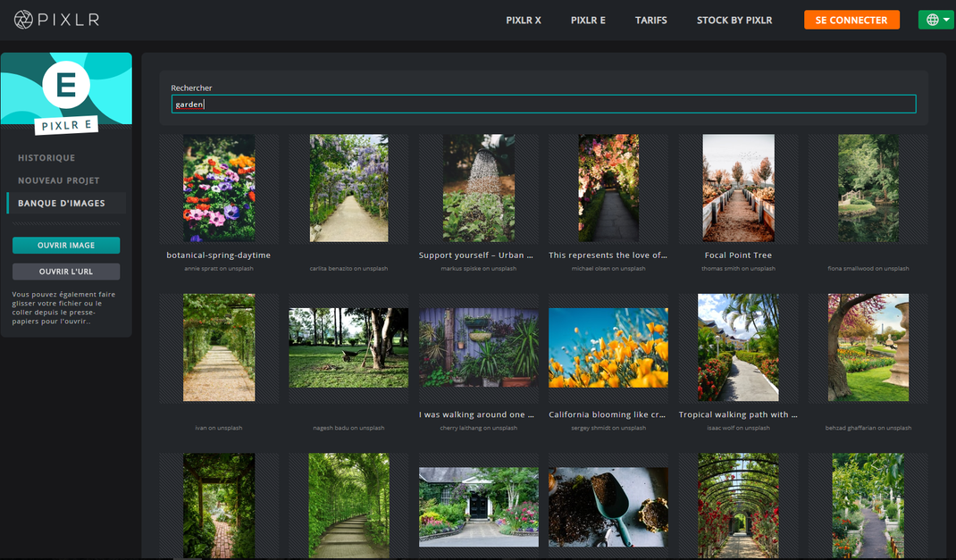
Task: Open fiona smallwood pond garden thumbnail
Action: pos(868,188)
